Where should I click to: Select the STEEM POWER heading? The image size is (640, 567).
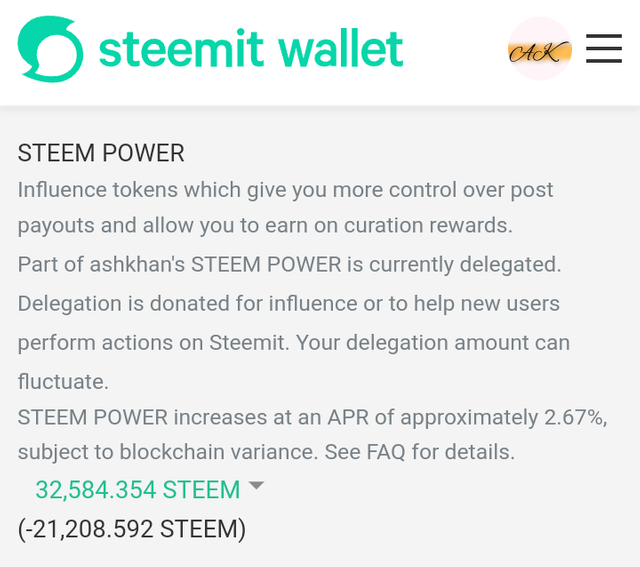(101, 153)
